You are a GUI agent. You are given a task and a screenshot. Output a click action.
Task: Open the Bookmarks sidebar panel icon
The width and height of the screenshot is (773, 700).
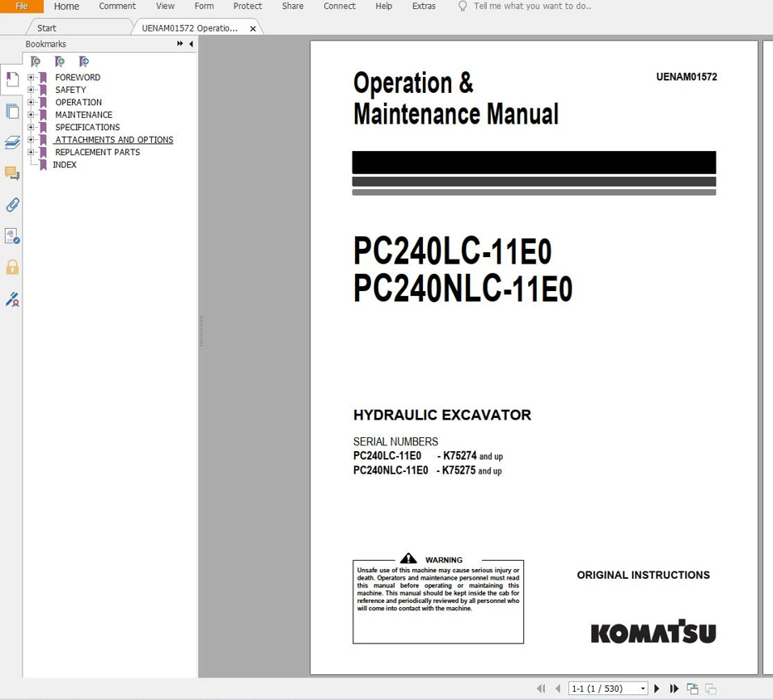12,80
